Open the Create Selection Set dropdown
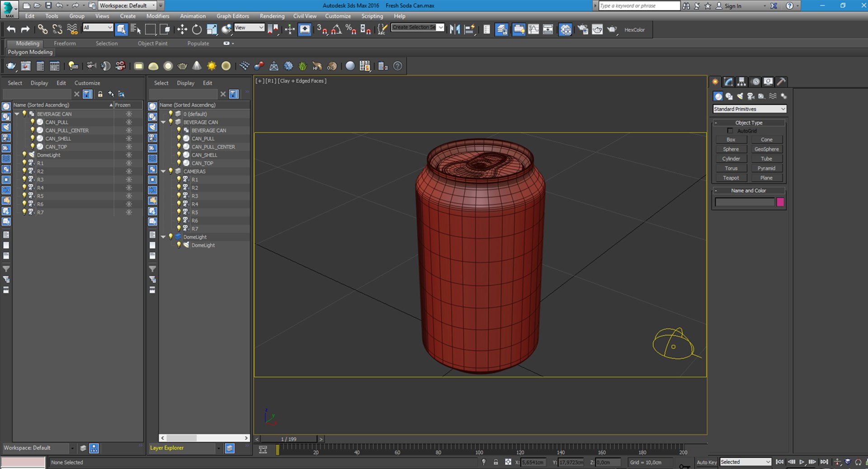868x469 pixels. point(418,28)
